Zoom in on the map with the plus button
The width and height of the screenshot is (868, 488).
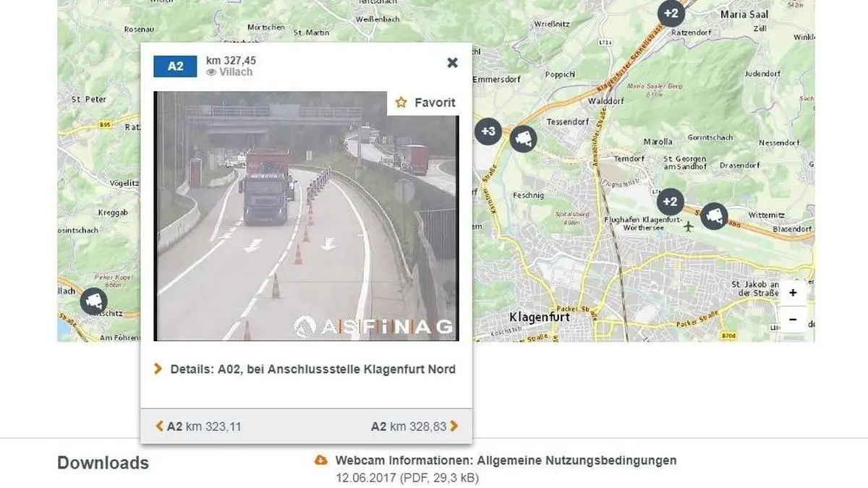[793, 293]
